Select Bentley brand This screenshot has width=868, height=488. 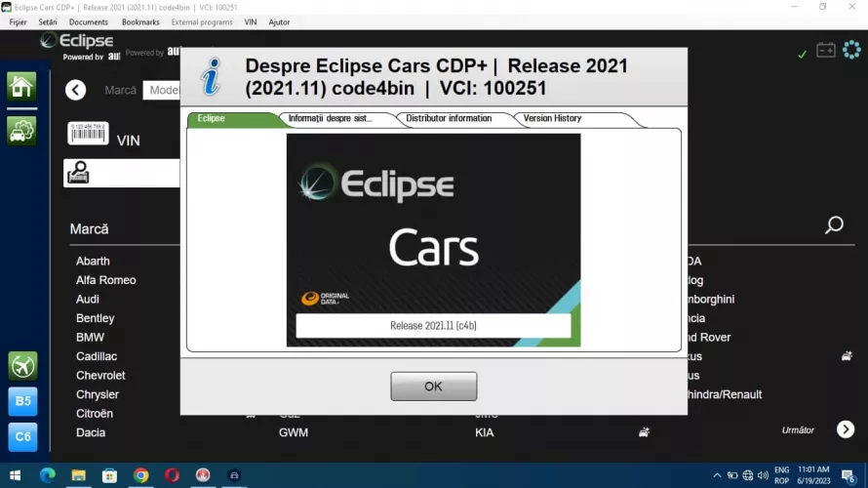[x=96, y=318]
